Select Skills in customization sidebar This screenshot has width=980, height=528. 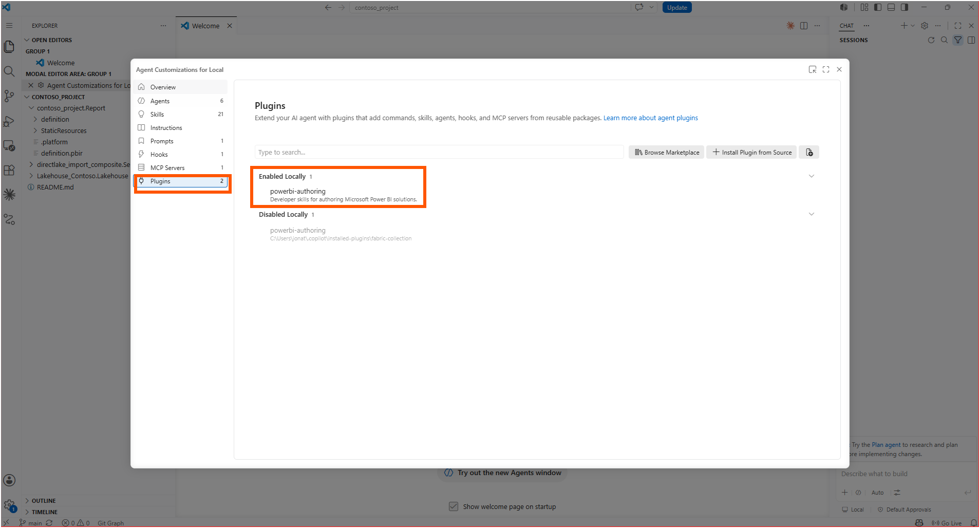pyautogui.click(x=181, y=114)
